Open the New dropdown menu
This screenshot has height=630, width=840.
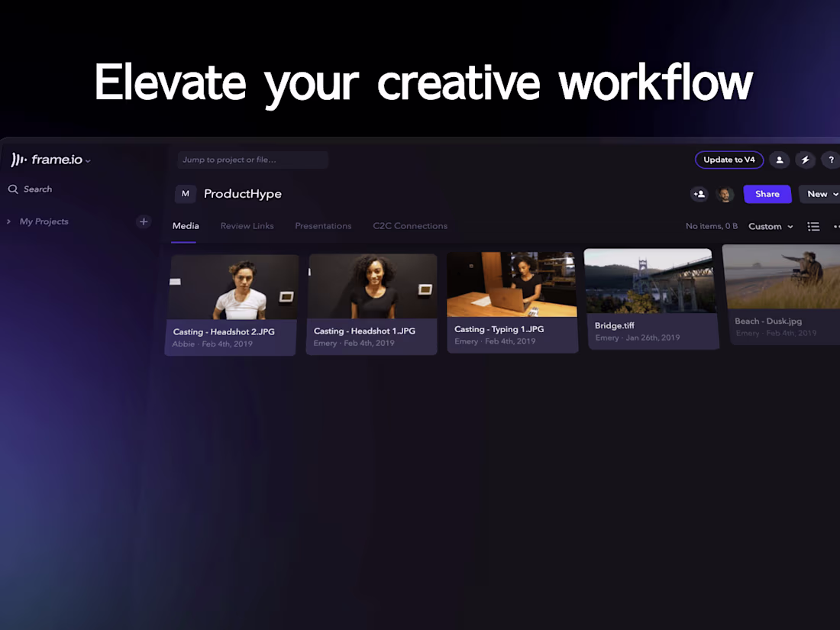(x=819, y=194)
